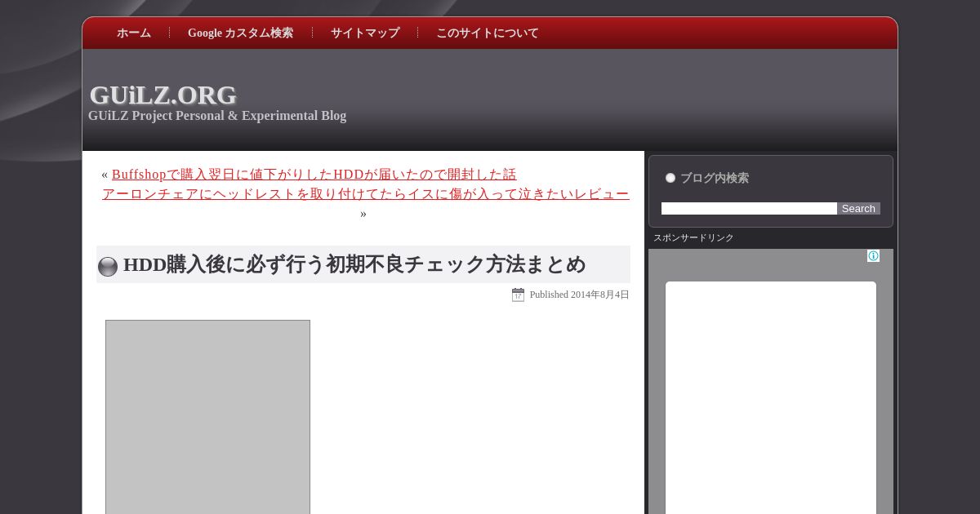Open このサイトについて page
Viewport: 980px width, 514px height.
(x=487, y=33)
